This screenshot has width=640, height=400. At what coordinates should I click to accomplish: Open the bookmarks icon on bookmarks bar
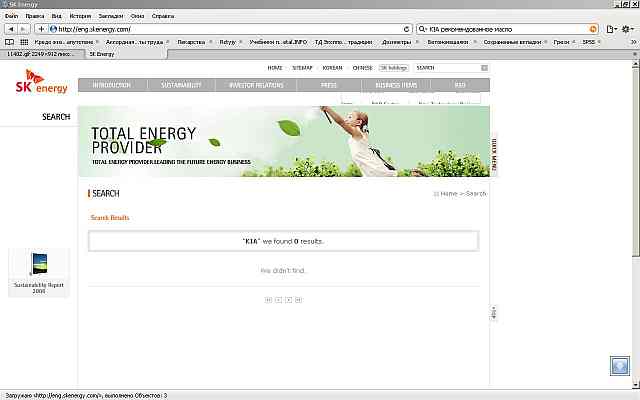coord(9,43)
